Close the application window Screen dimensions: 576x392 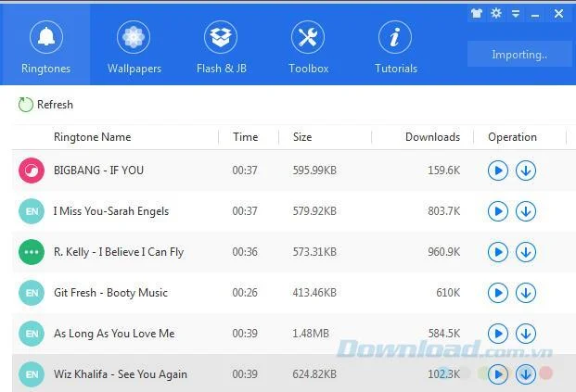[558, 14]
